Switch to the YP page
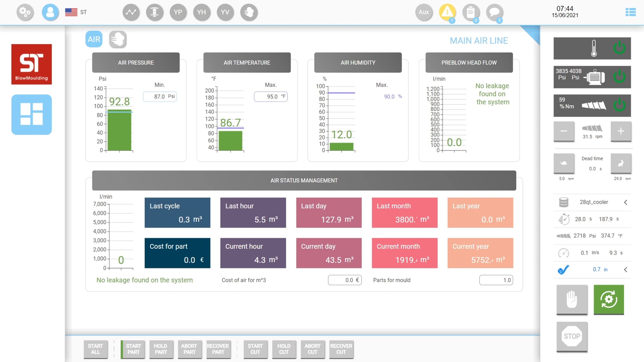The height and width of the screenshot is (362, 644). 178,12
